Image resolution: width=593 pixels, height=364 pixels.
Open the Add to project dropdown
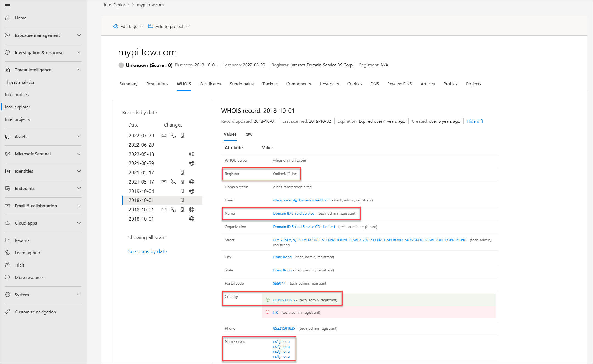click(188, 26)
